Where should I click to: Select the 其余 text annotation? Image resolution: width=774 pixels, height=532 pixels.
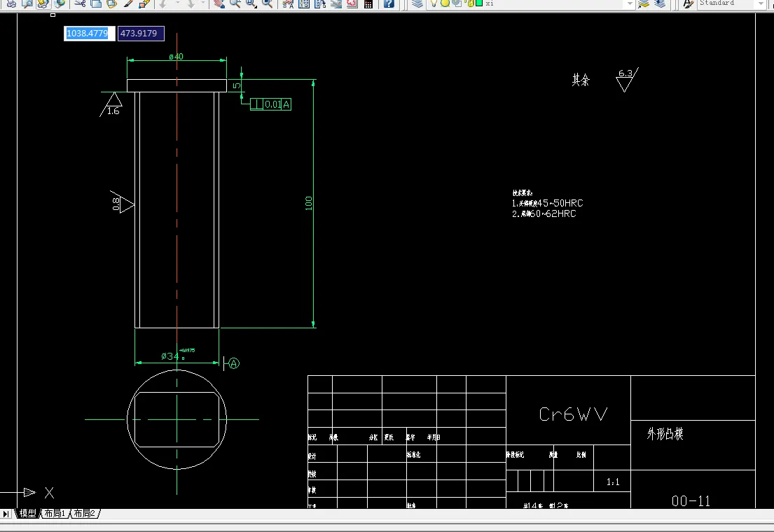tap(581, 80)
